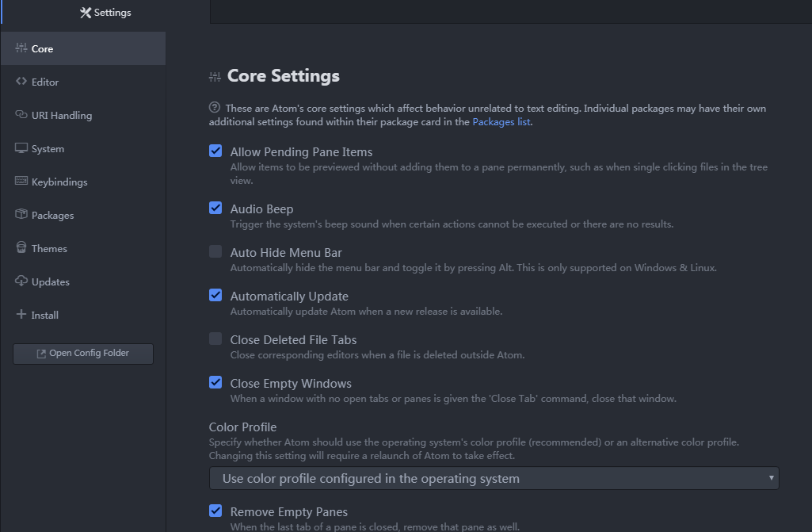Open the Color Profile dropdown
The width and height of the screenshot is (812, 532).
(x=494, y=478)
